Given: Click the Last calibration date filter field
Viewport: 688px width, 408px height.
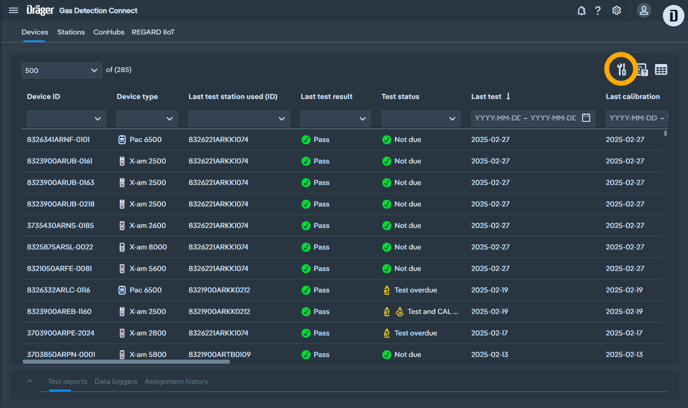Looking at the screenshot, I should 637,118.
